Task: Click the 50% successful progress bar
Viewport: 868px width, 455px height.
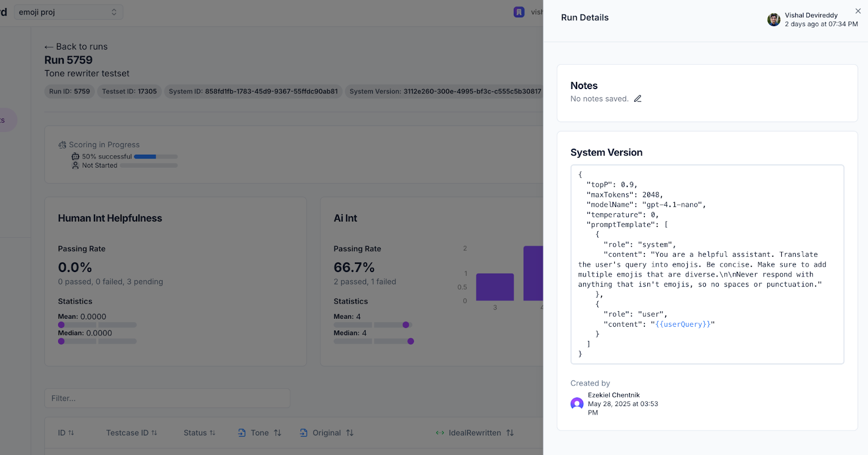Action: tap(156, 156)
